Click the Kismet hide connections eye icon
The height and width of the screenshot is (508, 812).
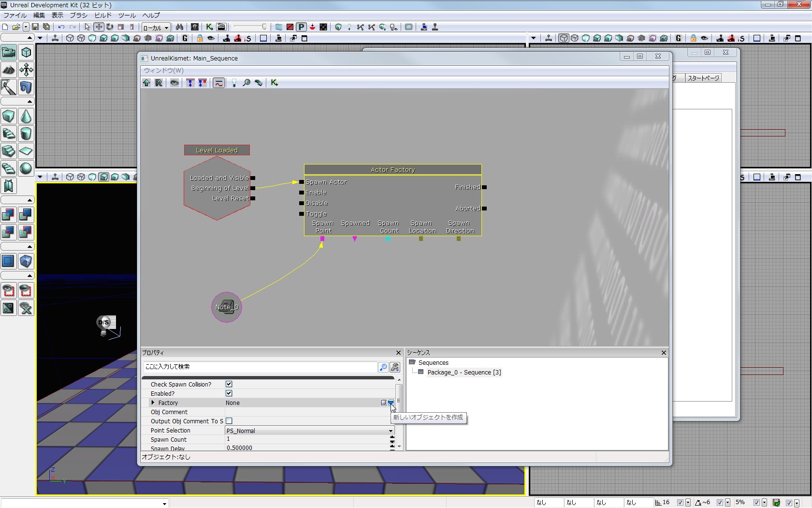tap(174, 83)
